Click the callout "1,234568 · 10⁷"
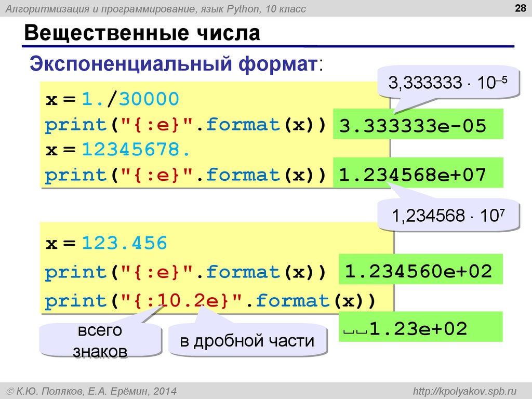 (x=448, y=215)
